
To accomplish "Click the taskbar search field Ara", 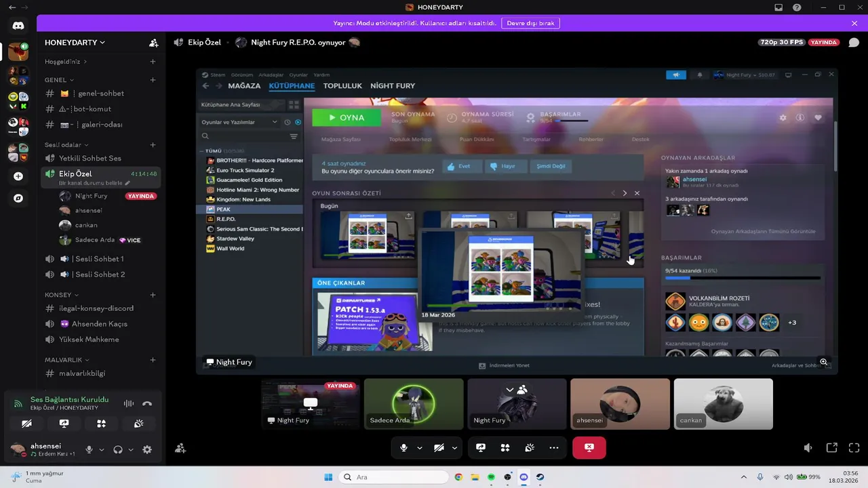I will coord(393,477).
